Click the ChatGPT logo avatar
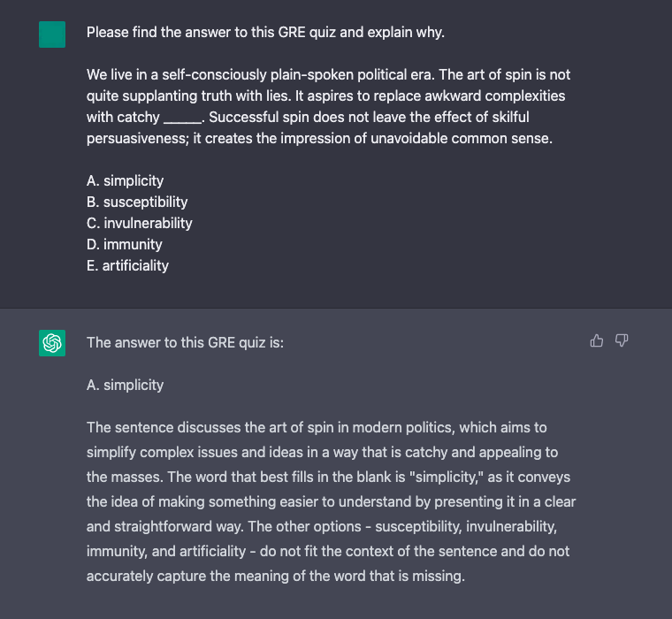Image resolution: width=672 pixels, height=619 pixels. (52, 343)
